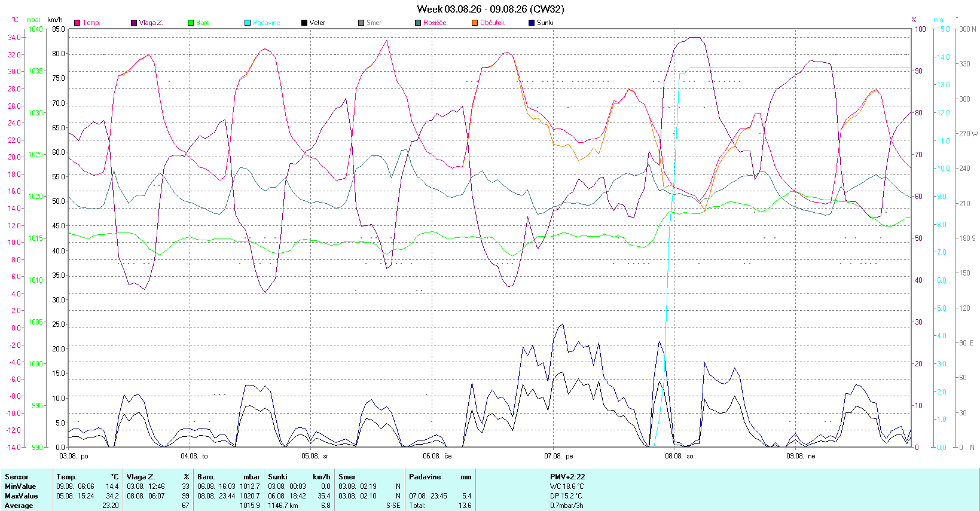Click the cyan Padavine legend color box
The image size is (980, 511).
[x=248, y=23]
